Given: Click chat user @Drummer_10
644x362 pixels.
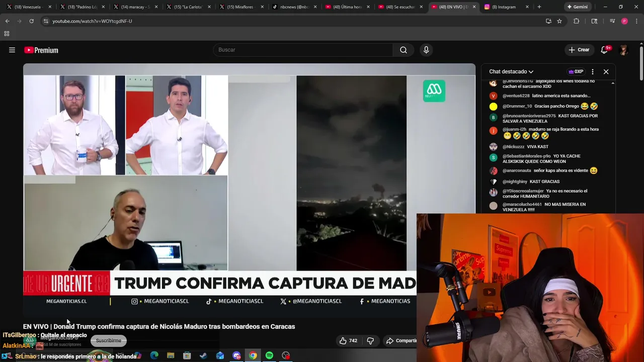Looking at the screenshot, I should [517, 107].
